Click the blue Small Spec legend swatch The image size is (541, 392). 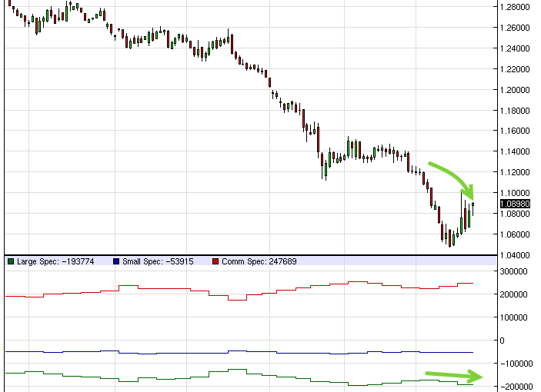click(116, 261)
